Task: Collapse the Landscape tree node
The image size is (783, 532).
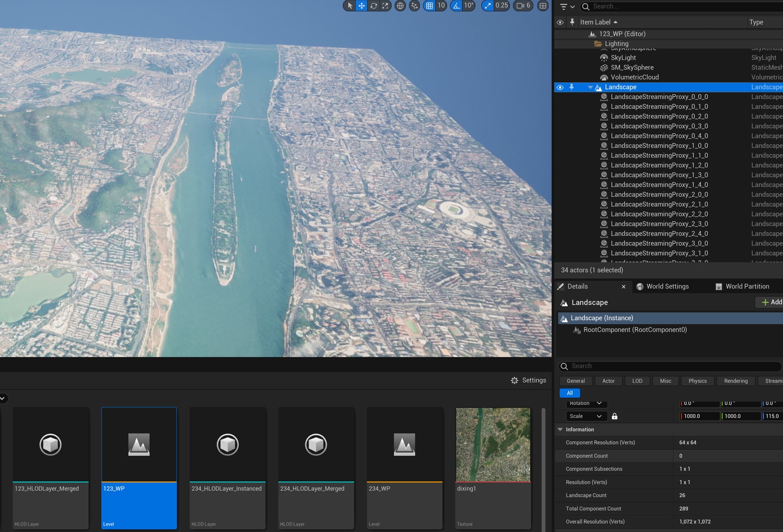Action: click(x=591, y=87)
